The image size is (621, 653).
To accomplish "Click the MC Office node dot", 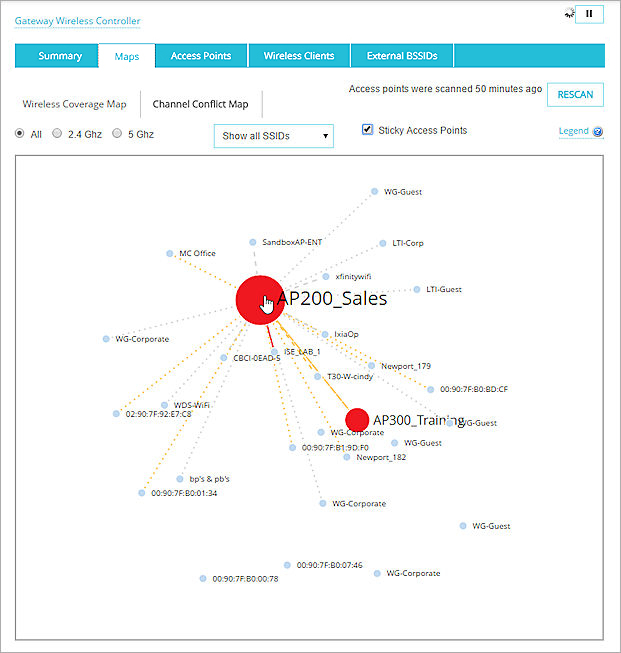I will point(170,254).
